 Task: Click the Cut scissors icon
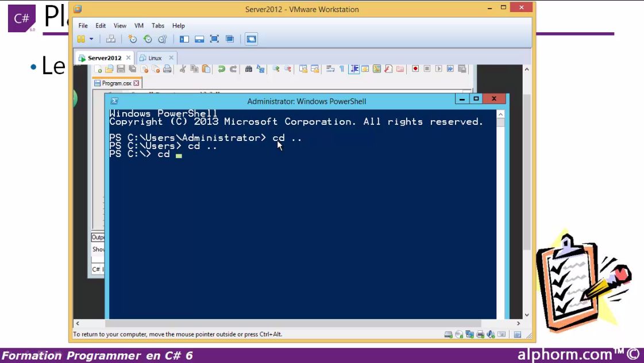[183, 69]
